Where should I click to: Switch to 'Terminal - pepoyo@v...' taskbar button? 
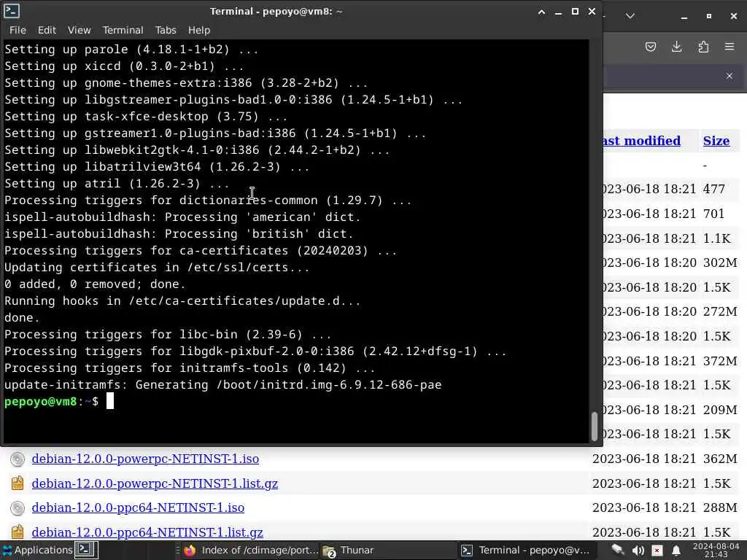(x=527, y=551)
